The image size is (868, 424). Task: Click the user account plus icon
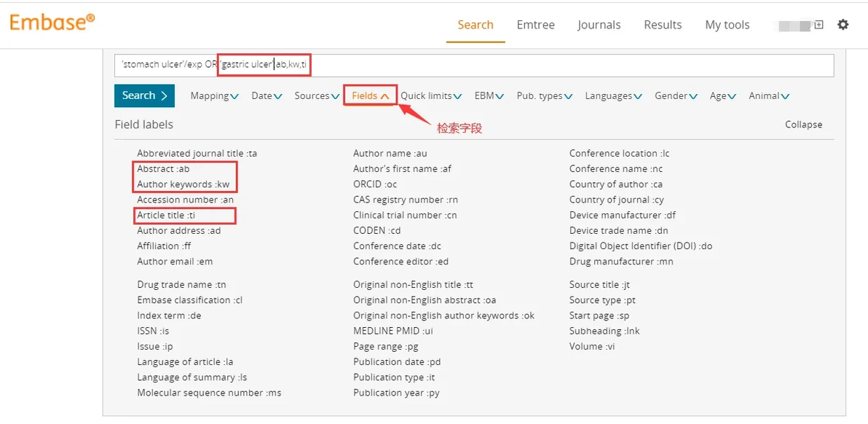pos(818,25)
